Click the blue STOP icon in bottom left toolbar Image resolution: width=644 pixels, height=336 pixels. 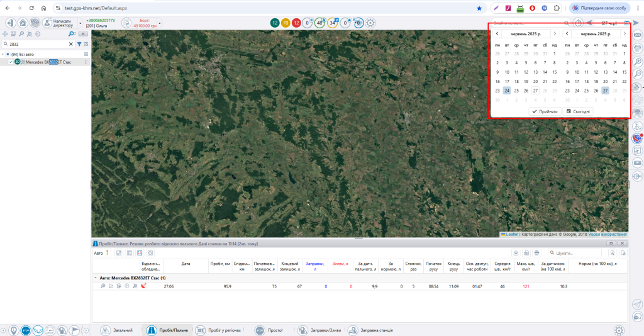(x=26, y=330)
